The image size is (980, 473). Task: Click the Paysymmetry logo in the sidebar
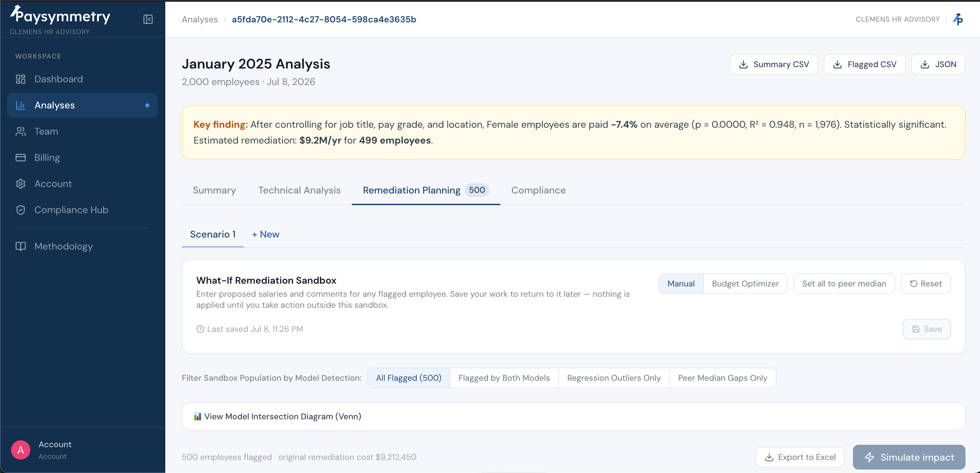tap(60, 15)
